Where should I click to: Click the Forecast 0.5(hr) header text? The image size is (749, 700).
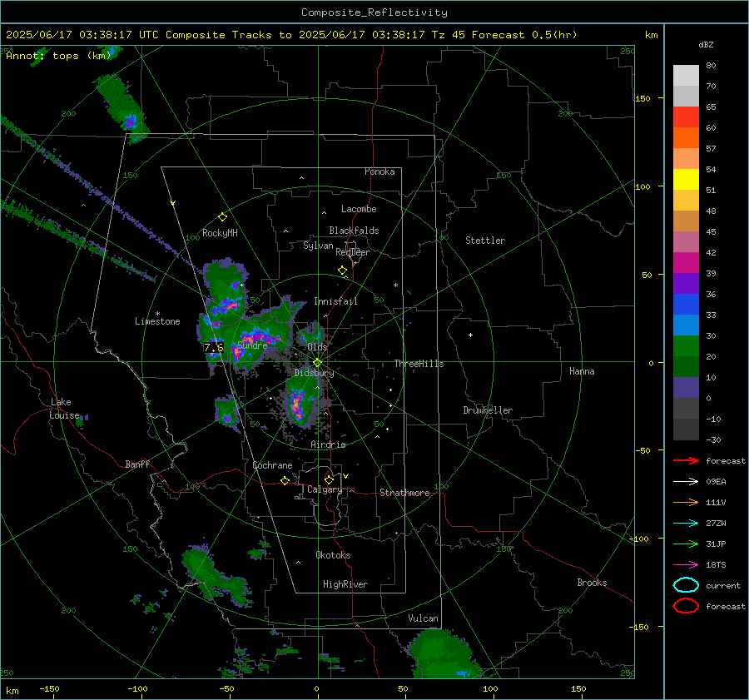point(524,35)
